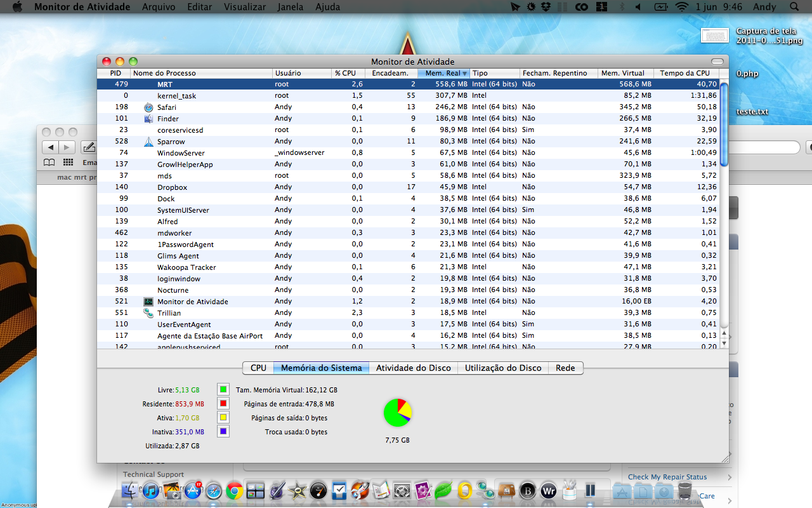Image resolution: width=812 pixels, height=508 pixels.
Task: Open Spotlight search magnifier in menu bar
Action: pyautogui.click(x=794, y=7)
